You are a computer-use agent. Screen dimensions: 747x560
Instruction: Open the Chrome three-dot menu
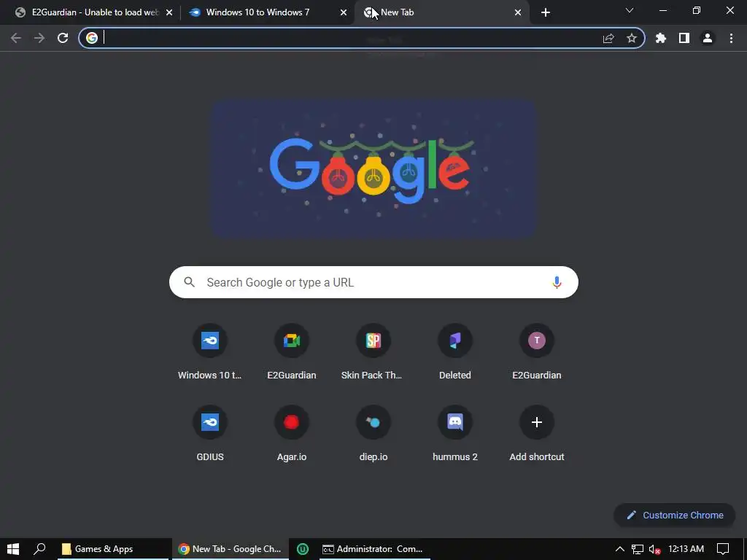tap(731, 38)
